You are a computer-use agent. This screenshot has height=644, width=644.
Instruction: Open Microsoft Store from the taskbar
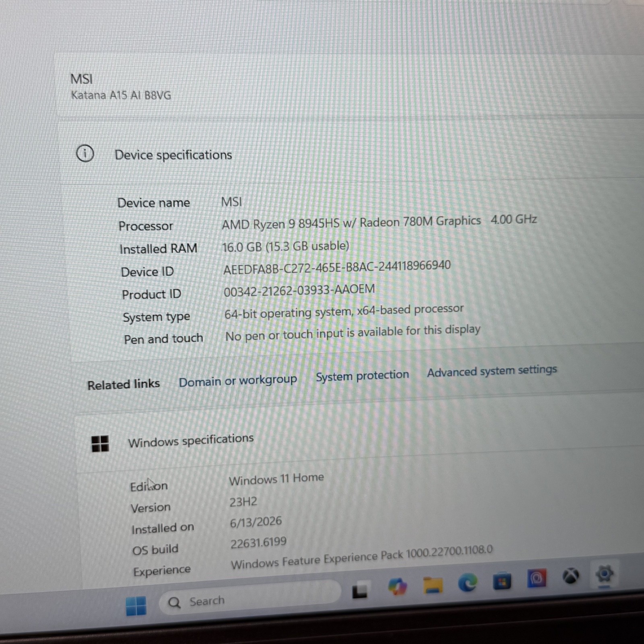[x=502, y=581]
